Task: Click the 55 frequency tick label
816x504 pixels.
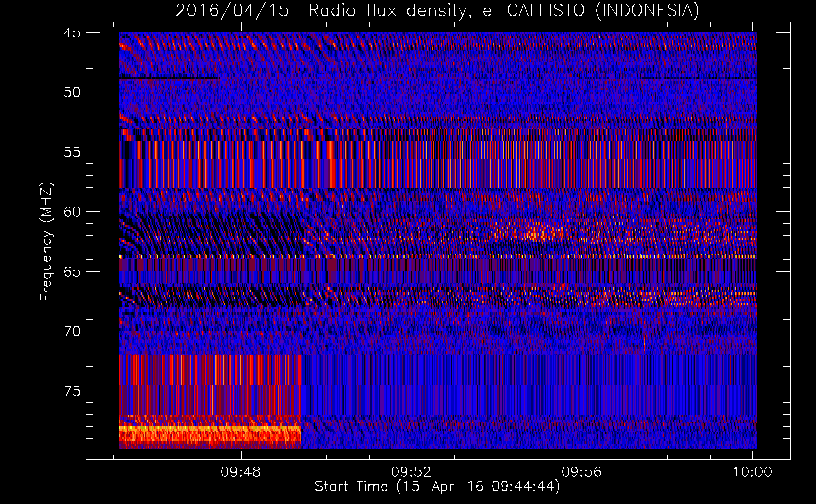Action: (72, 152)
